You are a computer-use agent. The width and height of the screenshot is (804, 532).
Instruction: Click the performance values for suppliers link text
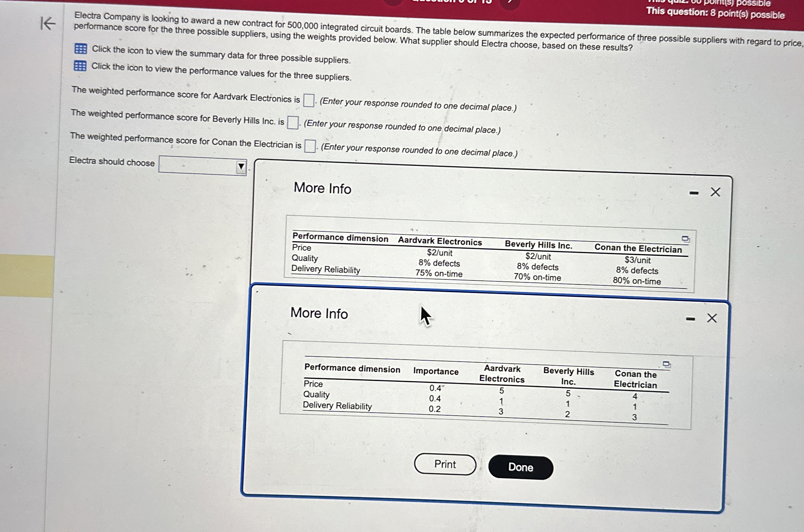click(x=221, y=72)
